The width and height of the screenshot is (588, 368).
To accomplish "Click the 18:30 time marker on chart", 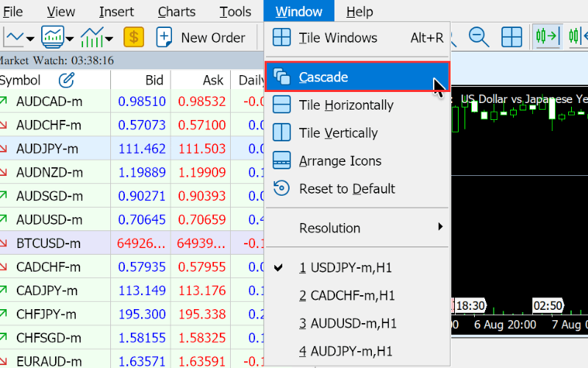I will (470, 305).
